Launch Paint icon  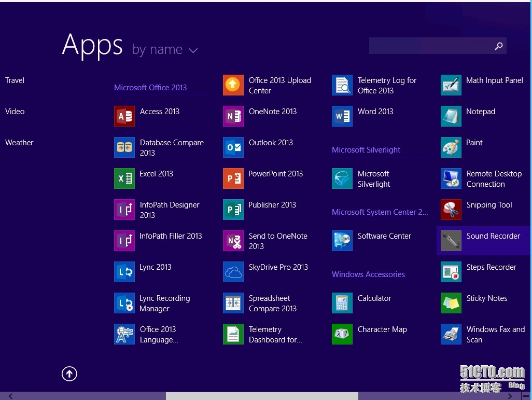(451, 147)
